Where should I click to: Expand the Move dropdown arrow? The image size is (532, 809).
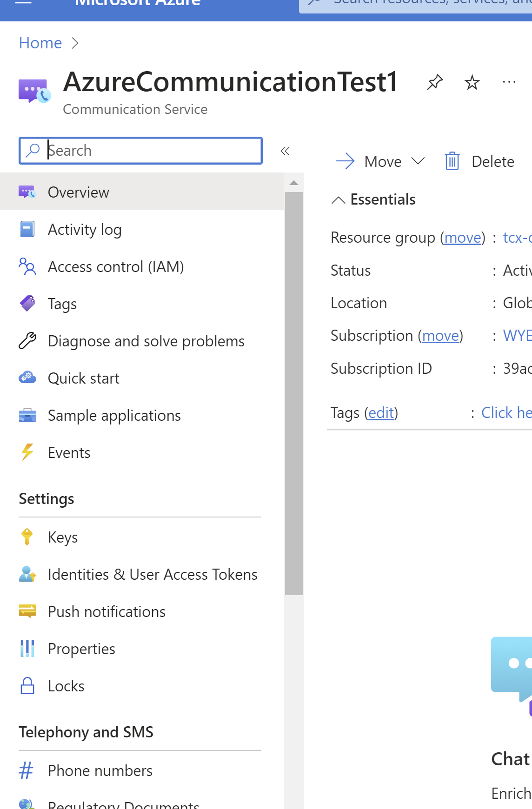tap(418, 161)
